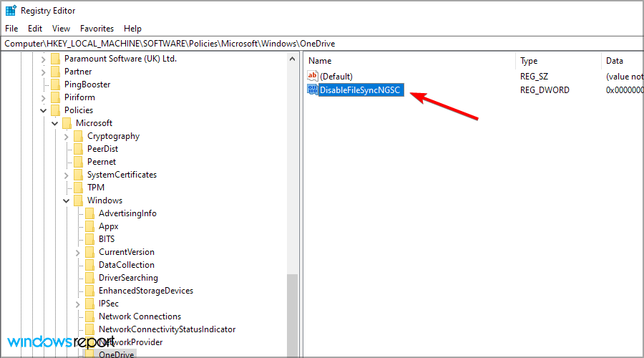Screen dimensions: 644x358
Task: Select the DataCollection folder icon
Action: point(90,265)
